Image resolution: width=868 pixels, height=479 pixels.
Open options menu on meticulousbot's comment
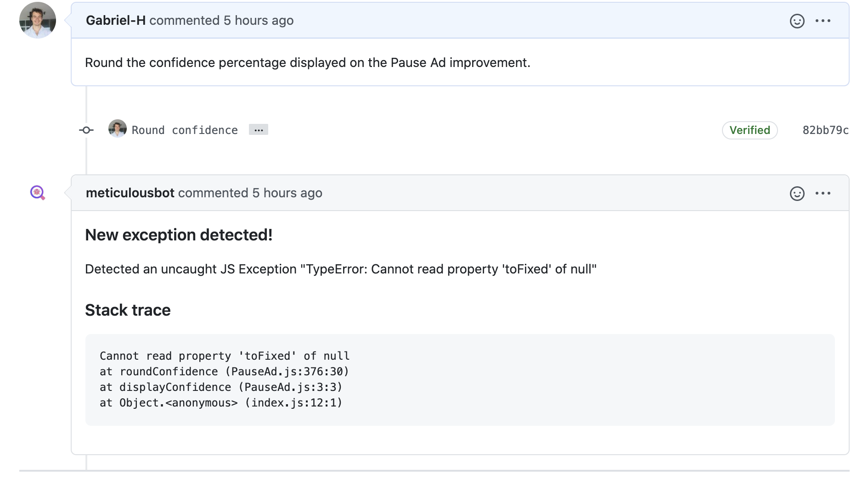point(823,194)
